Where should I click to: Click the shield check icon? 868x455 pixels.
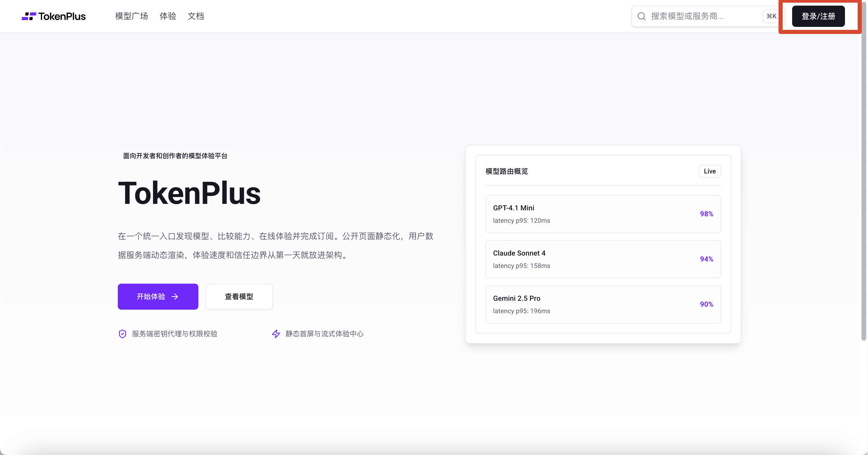coord(123,334)
